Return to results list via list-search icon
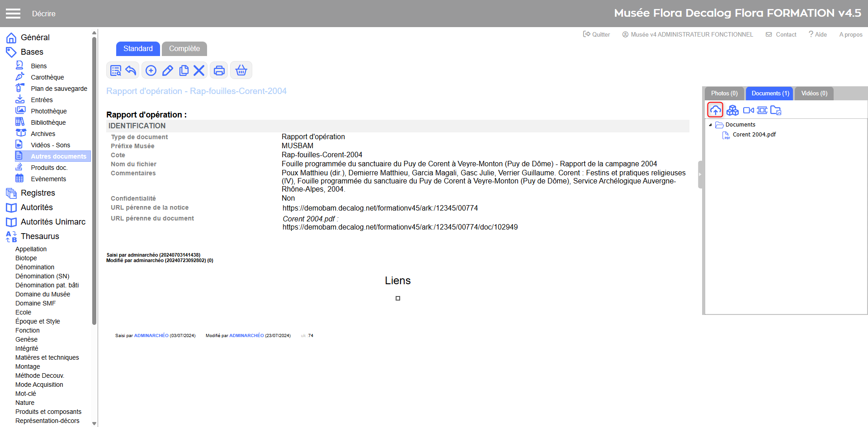The image size is (868, 427). click(116, 70)
